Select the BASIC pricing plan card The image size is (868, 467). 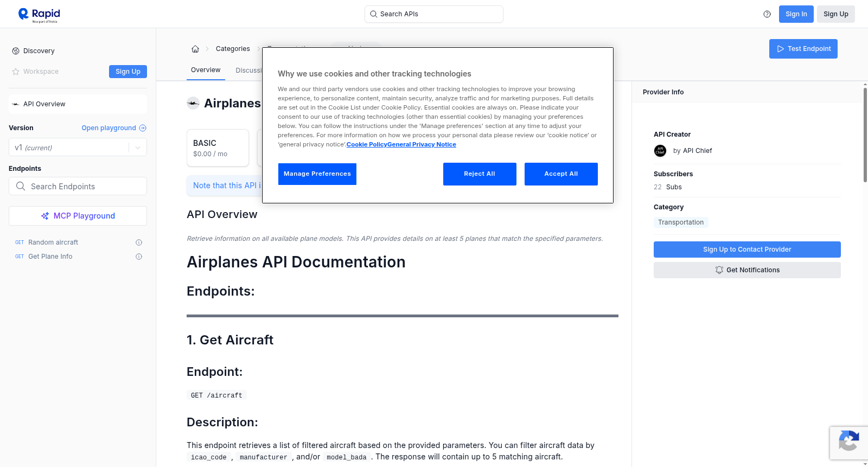(218, 148)
